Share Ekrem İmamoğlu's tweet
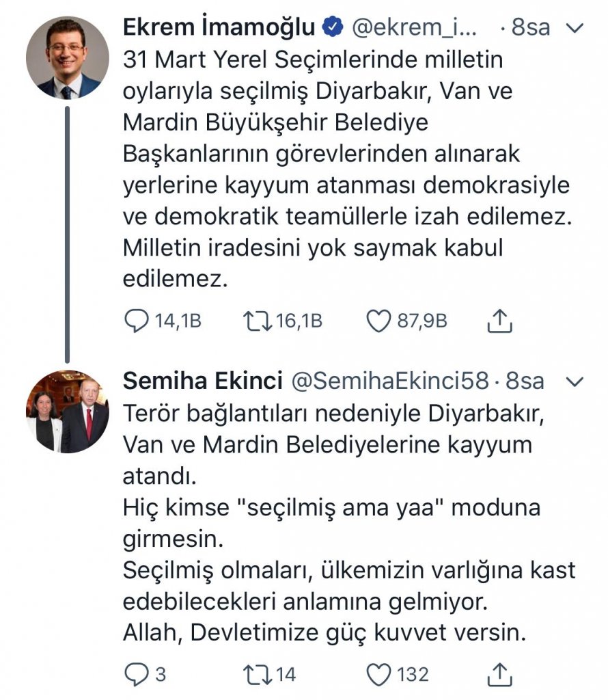Viewport: 608px width, 700px height. (x=500, y=321)
